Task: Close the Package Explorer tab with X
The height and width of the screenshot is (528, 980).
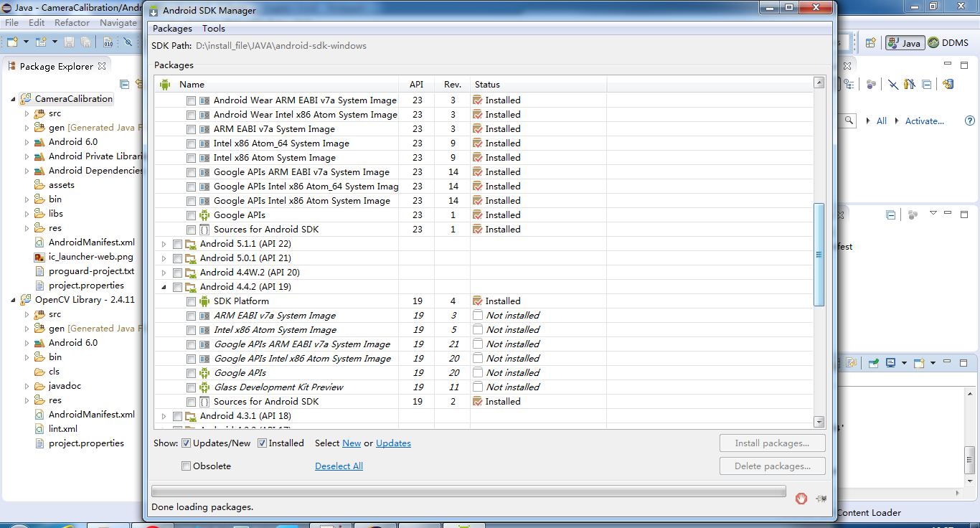Action: pos(102,66)
